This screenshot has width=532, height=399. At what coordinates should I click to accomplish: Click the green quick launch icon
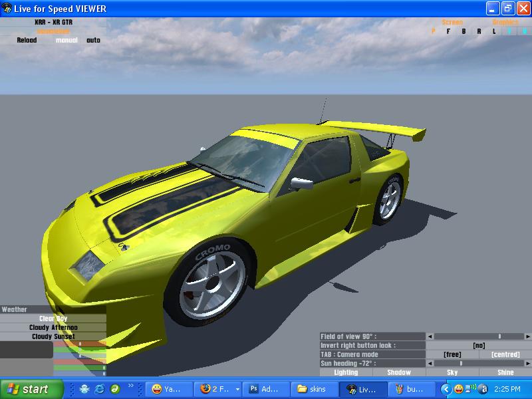tap(114, 389)
